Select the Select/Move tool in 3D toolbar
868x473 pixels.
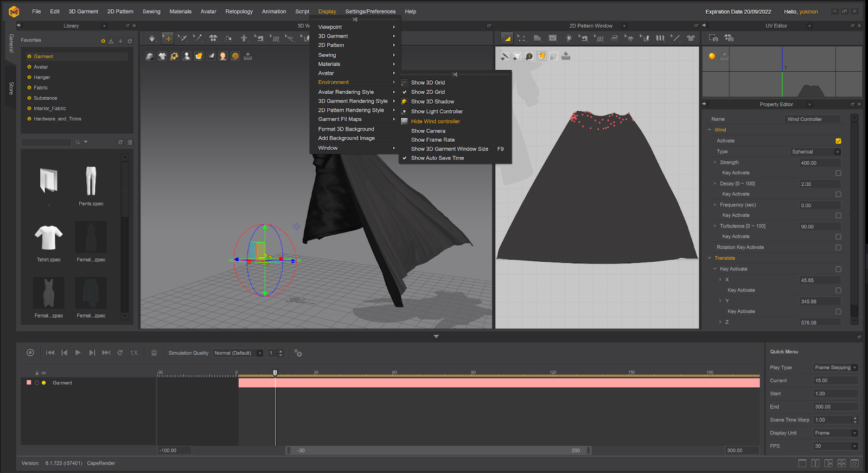click(168, 38)
